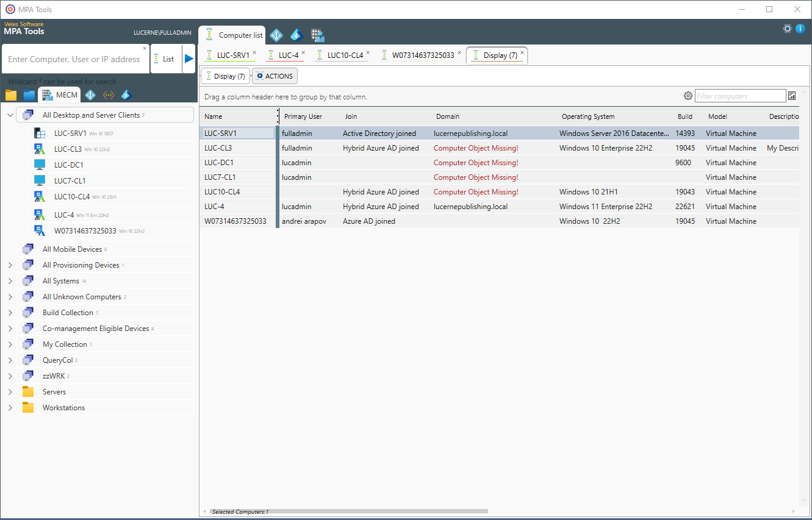Expand All Systems collection
812x520 pixels.
[x=10, y=281]
